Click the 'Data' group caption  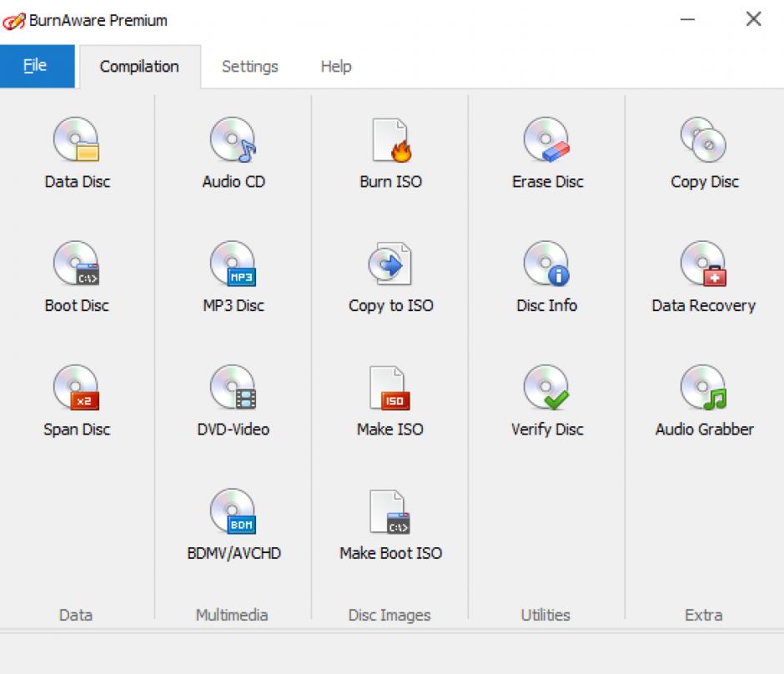(x=76, y=615)
